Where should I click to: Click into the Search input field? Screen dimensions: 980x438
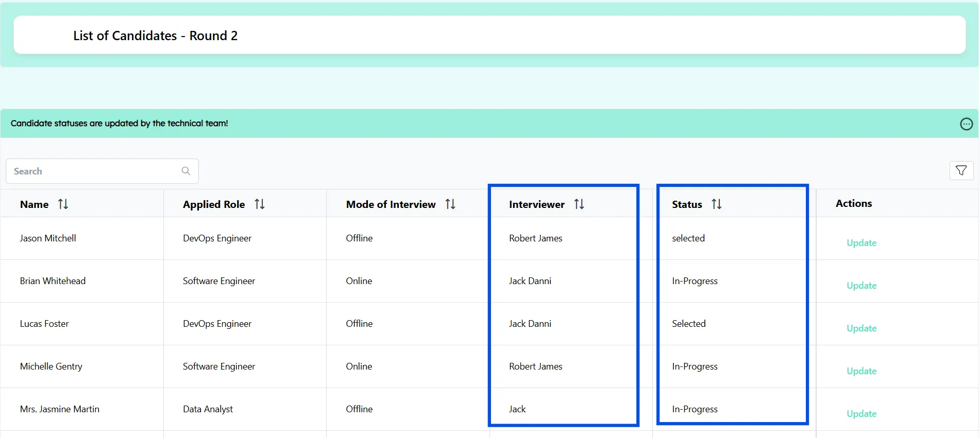(93, 171)
